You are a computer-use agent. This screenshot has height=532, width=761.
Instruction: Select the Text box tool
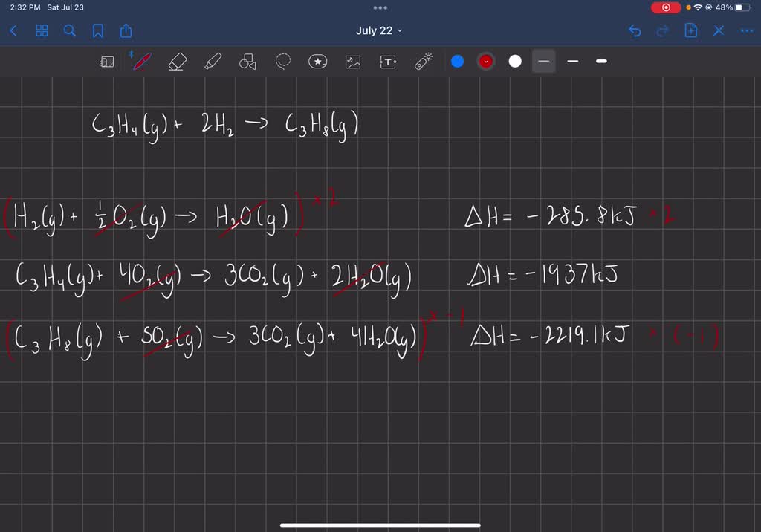coord(388,62)
